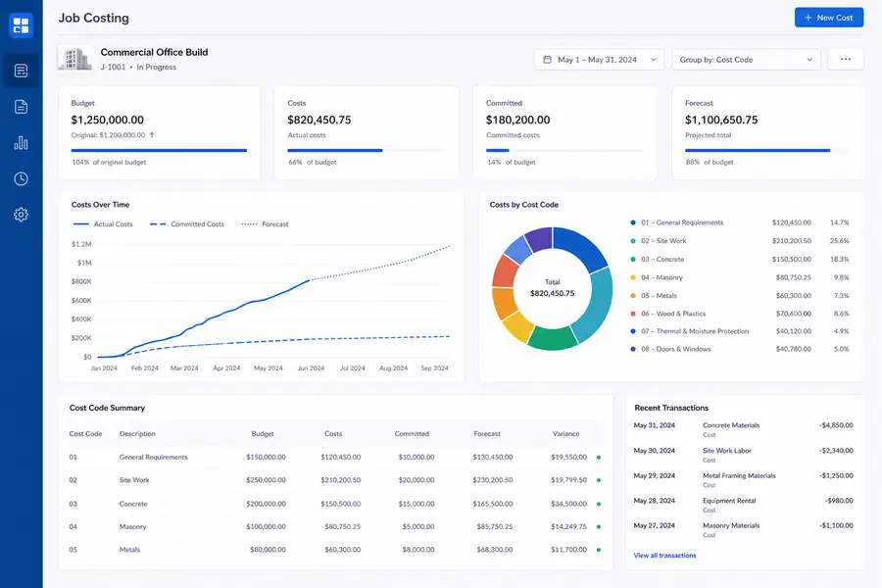The height and width of the screenshot is (588, 882).
Task: Sort by Variance column header
Action: [565, 434]
